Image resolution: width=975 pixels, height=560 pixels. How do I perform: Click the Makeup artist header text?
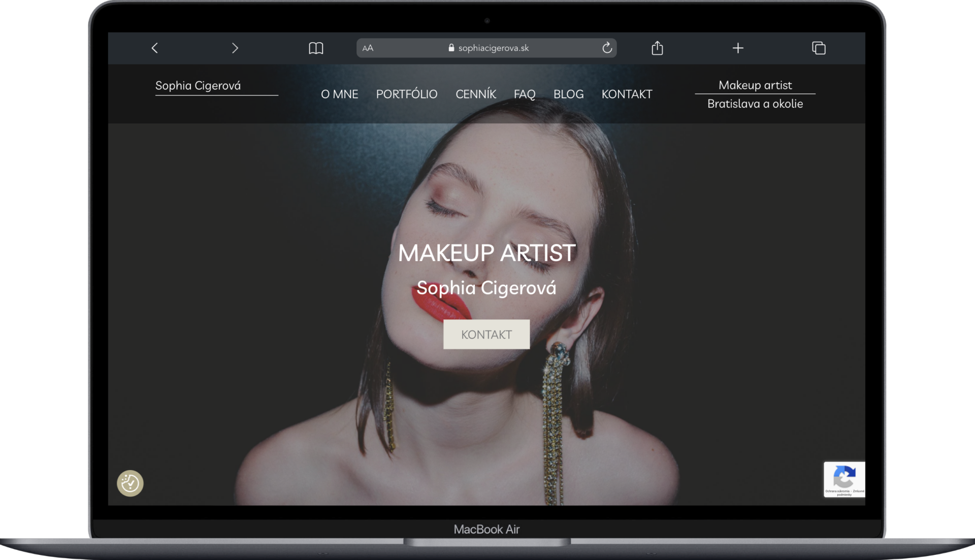point(755,85)
